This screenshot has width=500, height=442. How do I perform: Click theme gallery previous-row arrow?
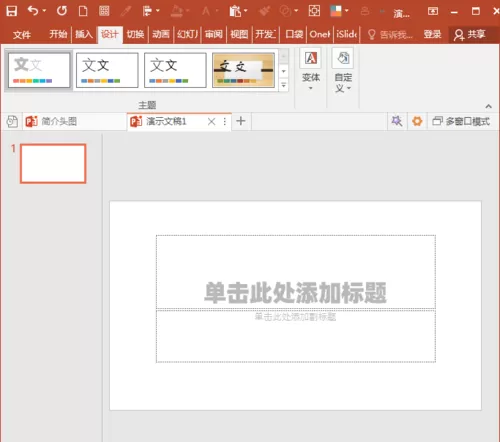point(284,56)
